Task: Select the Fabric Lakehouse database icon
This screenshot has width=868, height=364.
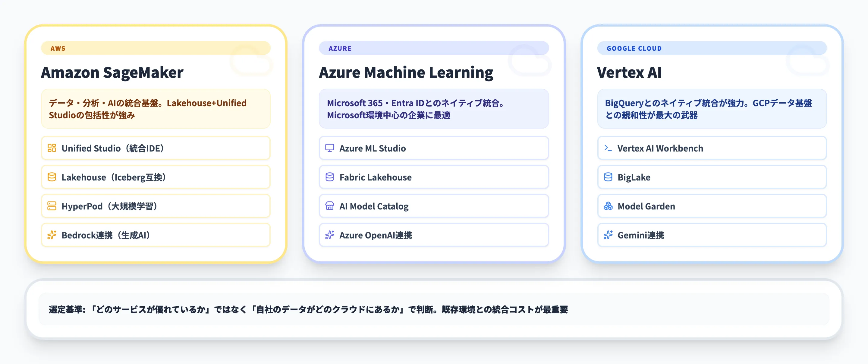Action: pyautogui.click(x=329, y=177)
